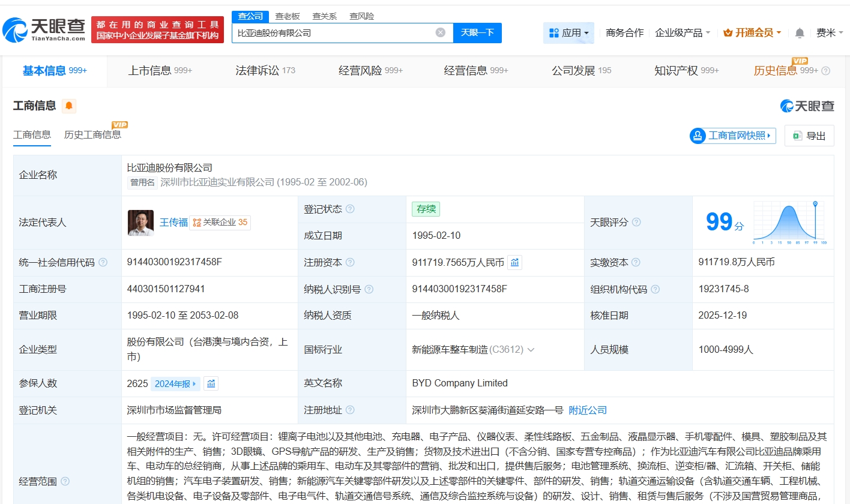The image size is (850, 504).
Task: Select 工商信息 sub-tab
Action: tap(32, 134)
